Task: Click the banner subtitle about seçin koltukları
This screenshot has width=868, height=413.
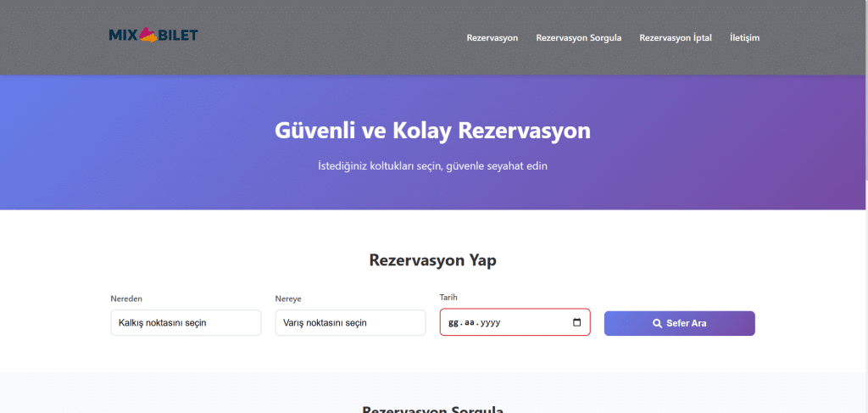Action: pyautogui.click(x=432, y=166)
